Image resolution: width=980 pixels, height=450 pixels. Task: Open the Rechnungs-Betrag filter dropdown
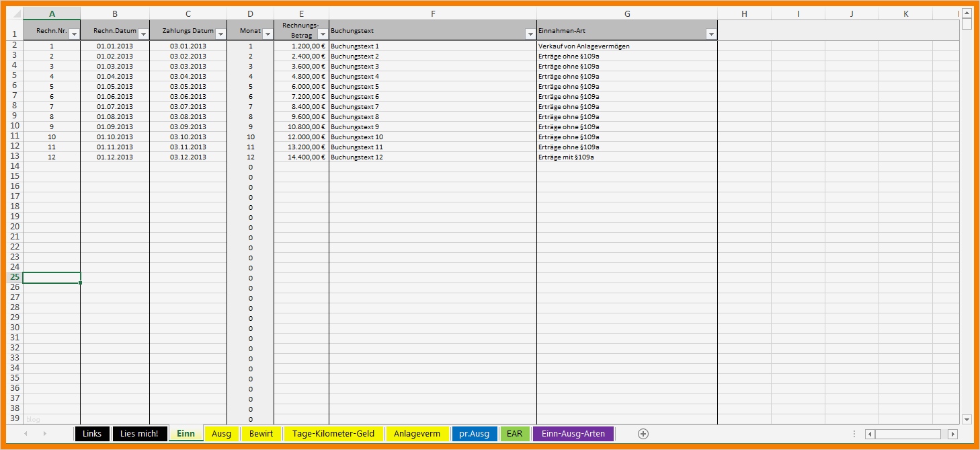tap(321, 33)
